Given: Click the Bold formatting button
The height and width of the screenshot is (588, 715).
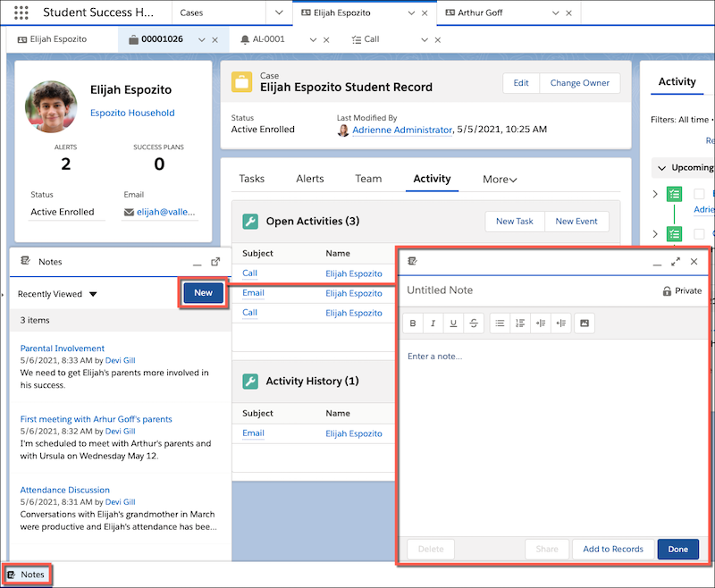Looking at the screenshot, I should click(413, 323).
